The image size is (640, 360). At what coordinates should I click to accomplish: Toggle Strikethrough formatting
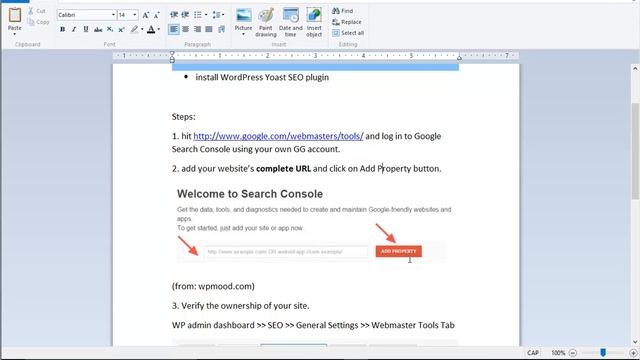click(98, 29)
